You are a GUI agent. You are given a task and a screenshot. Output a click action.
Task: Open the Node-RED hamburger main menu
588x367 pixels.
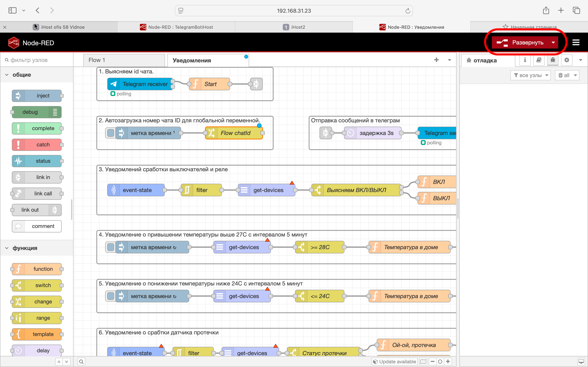click(x=576, y=42)
